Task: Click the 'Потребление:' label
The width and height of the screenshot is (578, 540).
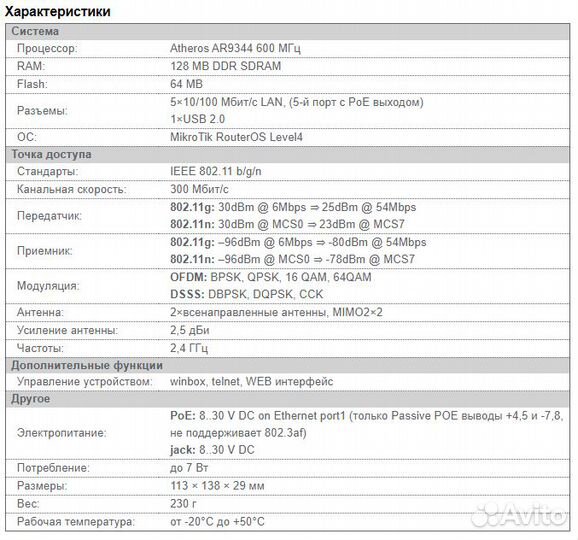Action: (x=53, y=468)
